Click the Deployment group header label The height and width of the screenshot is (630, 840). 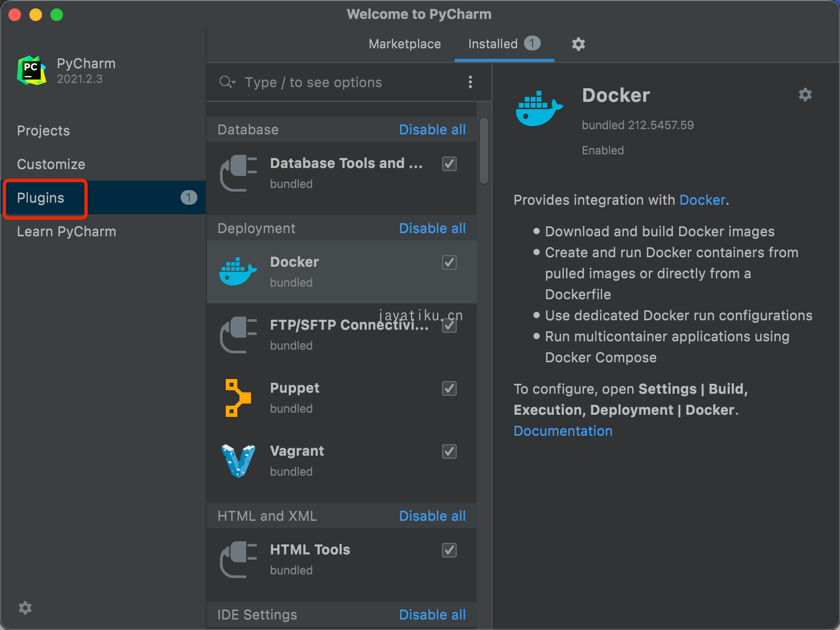(x=256, y=228)
